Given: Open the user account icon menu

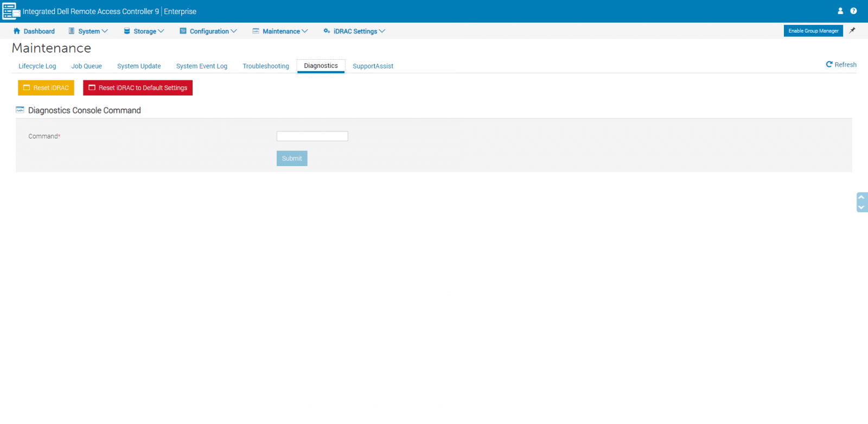Looking at the screenshot, I should [x=840, y=11].
